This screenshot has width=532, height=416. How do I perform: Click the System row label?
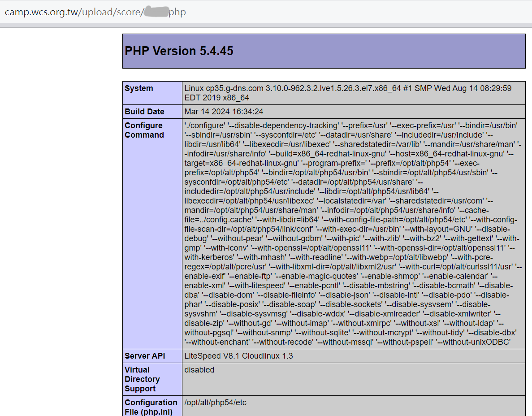[x=139, y=88]
